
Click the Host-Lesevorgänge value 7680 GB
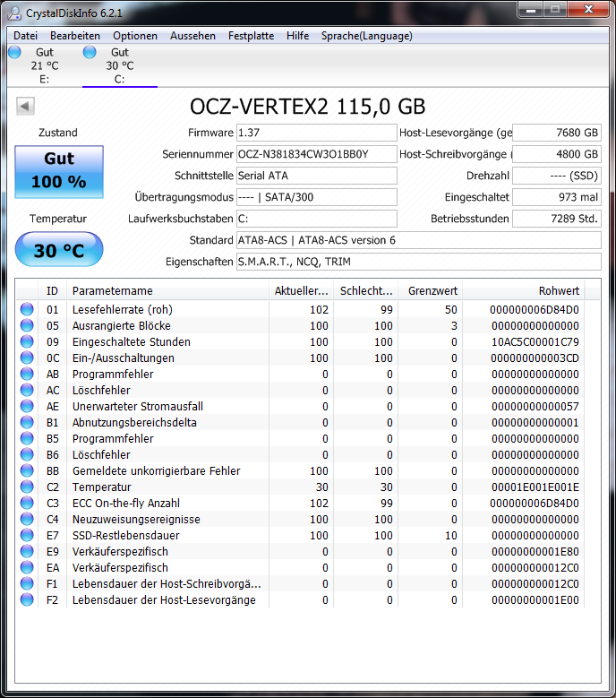(557, 133)
